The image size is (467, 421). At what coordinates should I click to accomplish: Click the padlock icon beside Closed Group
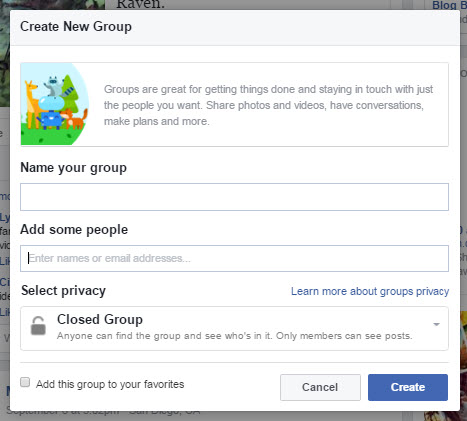pos(38,326)
